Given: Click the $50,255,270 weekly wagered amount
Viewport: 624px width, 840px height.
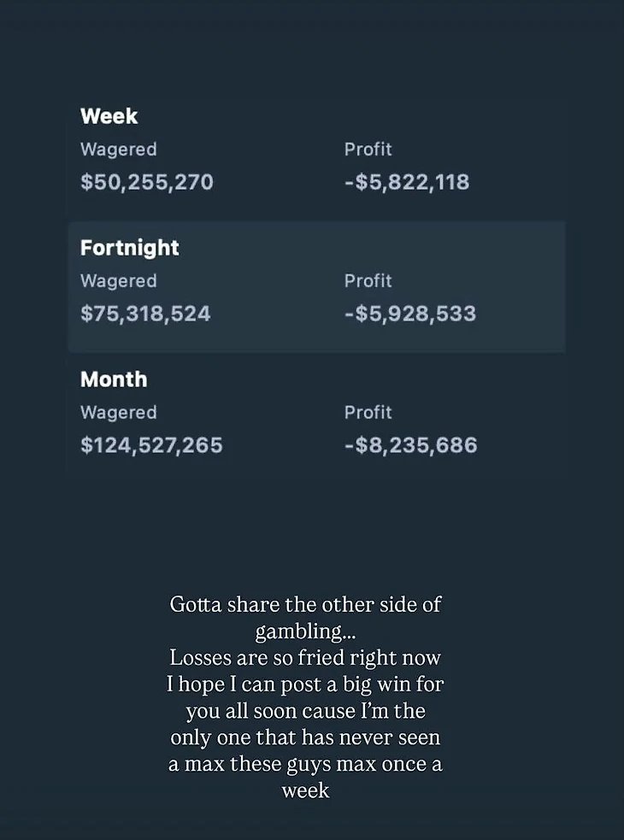Looking at the screenshot, I should (x=146, y=182).
